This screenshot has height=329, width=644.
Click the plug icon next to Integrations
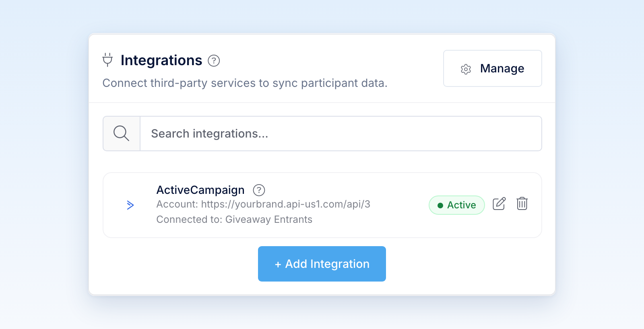click(107, 60)
